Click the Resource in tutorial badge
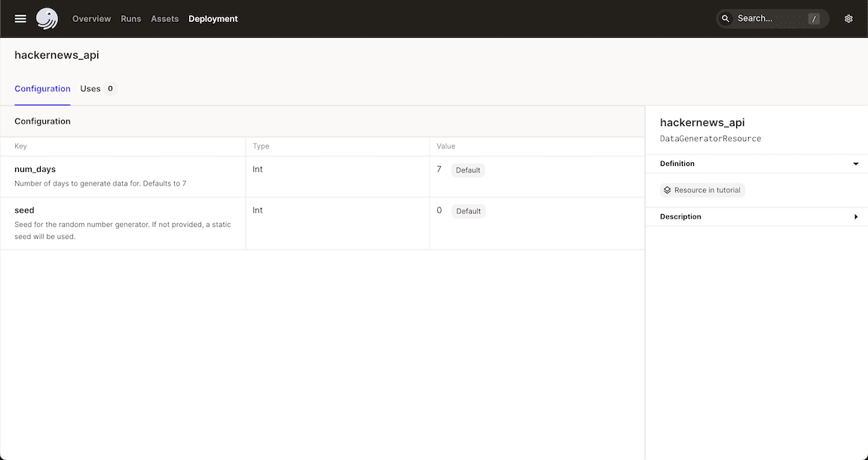Image resolution: width=868 pixels, height=460 pixels. [x=701, y=189]
